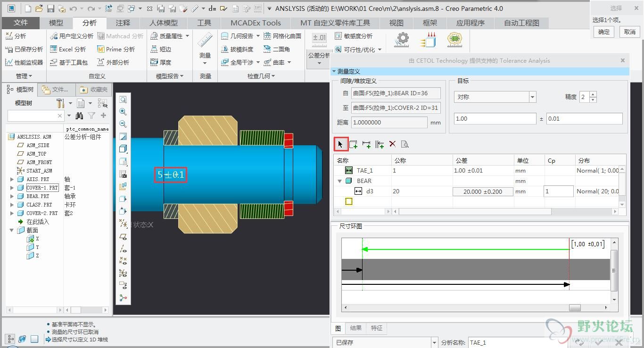Viewport: 644px width, 348px height.
Task: Click the 二面角 tool
Action: [x=277, y=49]
